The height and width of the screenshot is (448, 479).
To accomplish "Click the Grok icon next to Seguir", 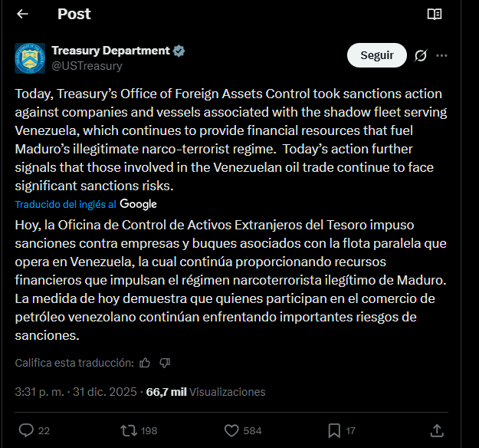I will (420, 55).
